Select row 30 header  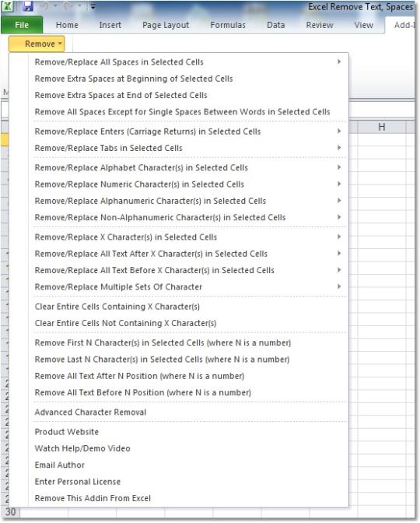point(10,512)
